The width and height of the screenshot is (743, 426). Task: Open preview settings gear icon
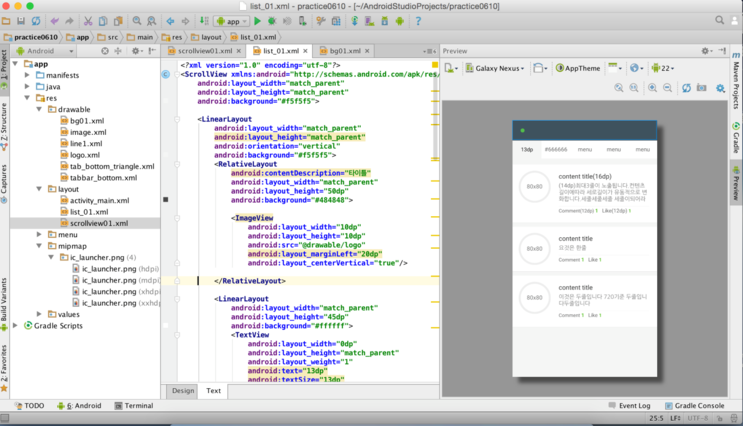[720, 88]
